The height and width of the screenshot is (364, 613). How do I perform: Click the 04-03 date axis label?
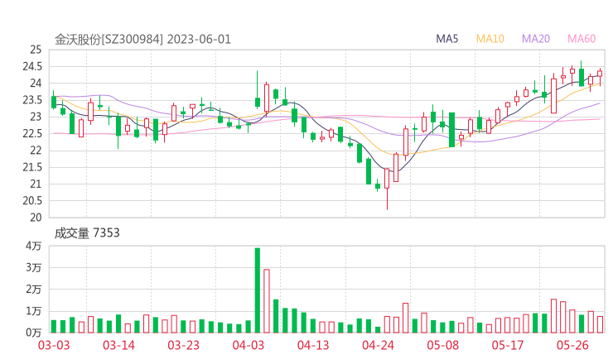(249, 345)
